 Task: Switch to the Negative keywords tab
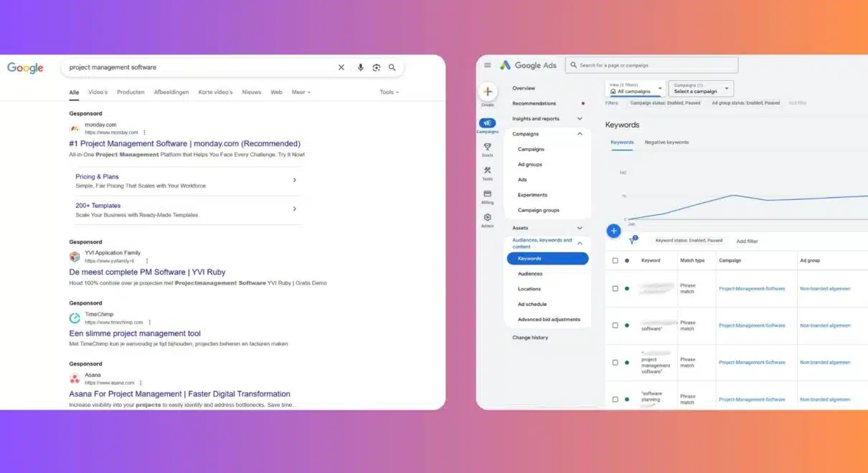(x=666, y=143)
